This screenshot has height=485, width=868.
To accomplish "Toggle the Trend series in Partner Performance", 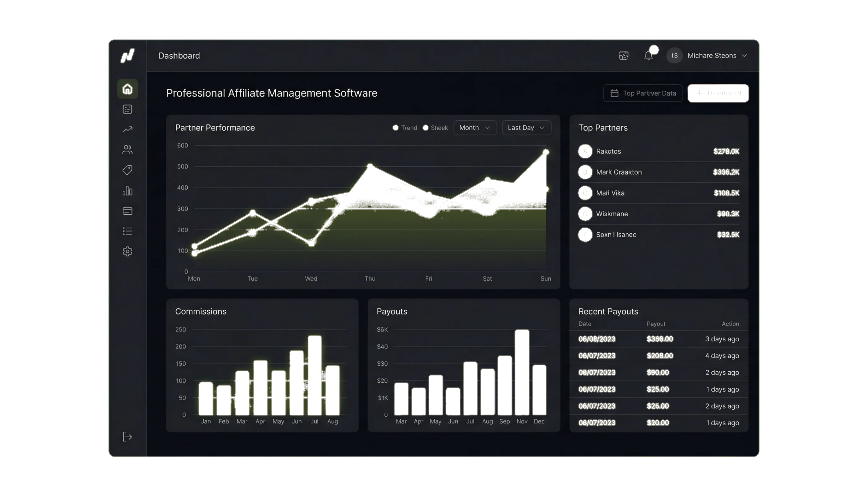I will click(x=406, y=128).
